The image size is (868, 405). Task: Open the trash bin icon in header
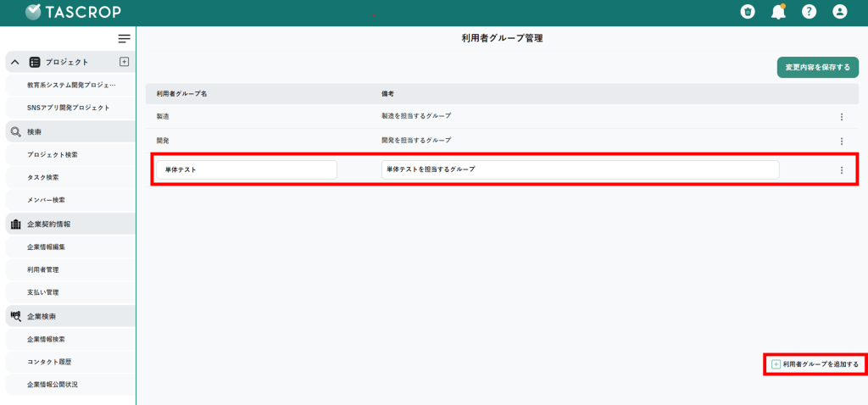point(748,12)
